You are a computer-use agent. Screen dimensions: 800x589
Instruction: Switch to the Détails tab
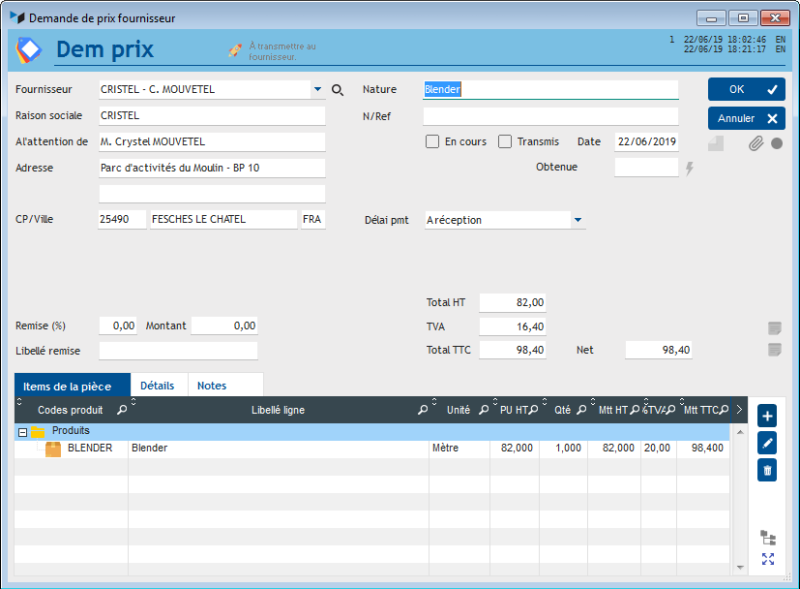coord(157,385)
